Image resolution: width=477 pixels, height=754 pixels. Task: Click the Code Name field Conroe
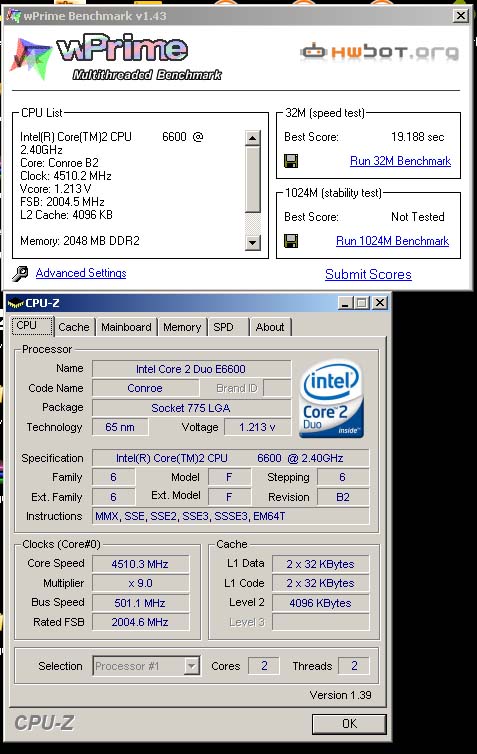pos(145,388)
